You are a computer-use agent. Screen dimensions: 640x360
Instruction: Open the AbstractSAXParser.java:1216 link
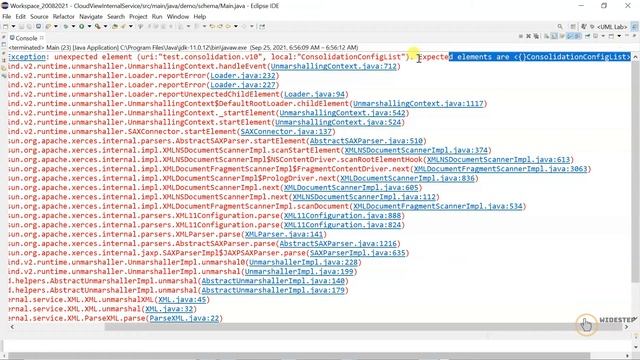[338, 243]
